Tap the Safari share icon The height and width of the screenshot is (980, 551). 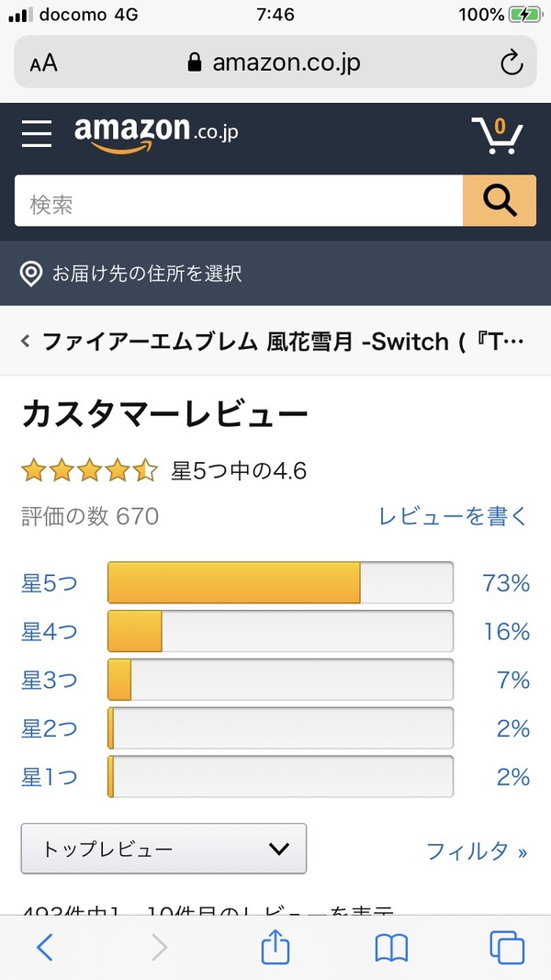click(275, 947)
